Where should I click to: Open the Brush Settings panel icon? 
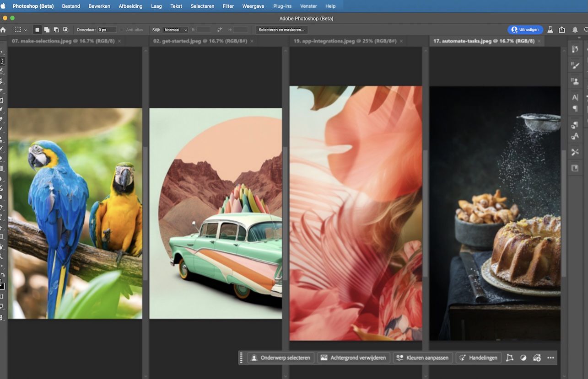[x=575, y=65]
